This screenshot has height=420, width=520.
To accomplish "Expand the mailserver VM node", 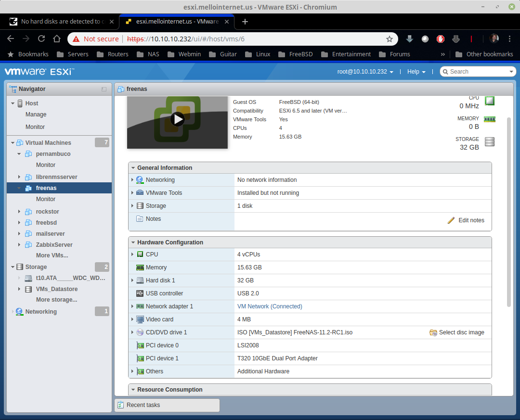I will (19, 234).
